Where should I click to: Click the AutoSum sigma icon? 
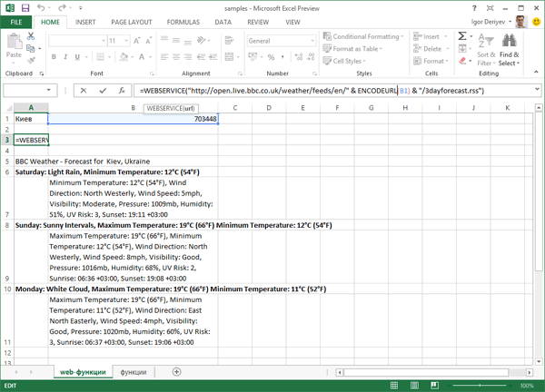(462, 36)
